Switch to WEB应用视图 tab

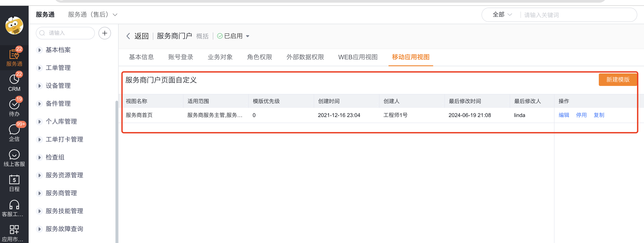[x=358, y=57]
